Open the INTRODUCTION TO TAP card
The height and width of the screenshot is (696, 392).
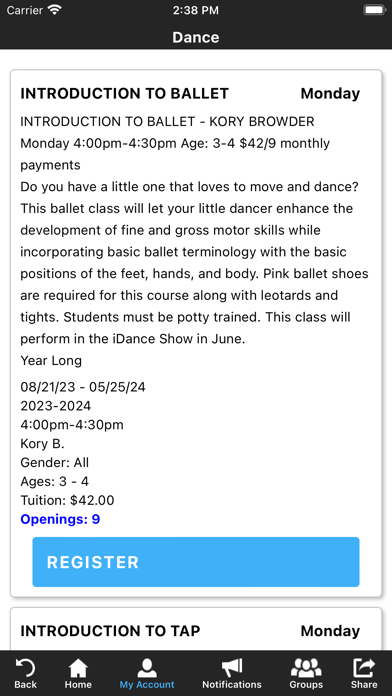[x=196, y=629]
